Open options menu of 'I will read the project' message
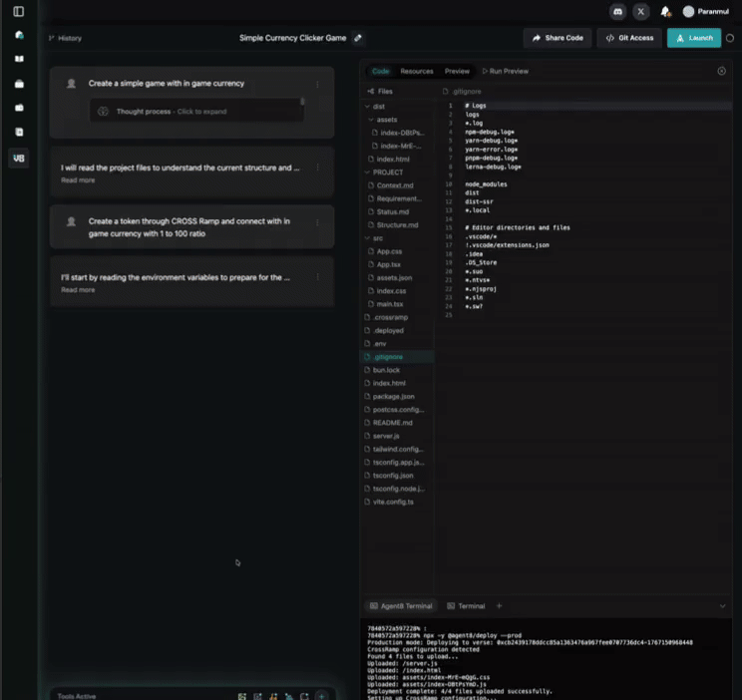This screenshot has width=742, height=700. [x=317, y=168]
